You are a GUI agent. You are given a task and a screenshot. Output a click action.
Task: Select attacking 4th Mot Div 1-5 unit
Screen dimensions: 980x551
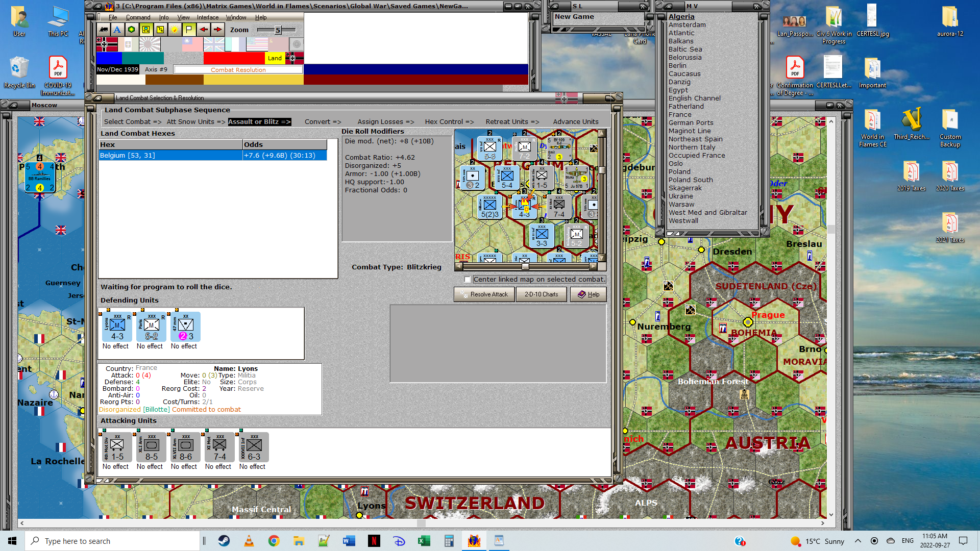tap(117, 447)
